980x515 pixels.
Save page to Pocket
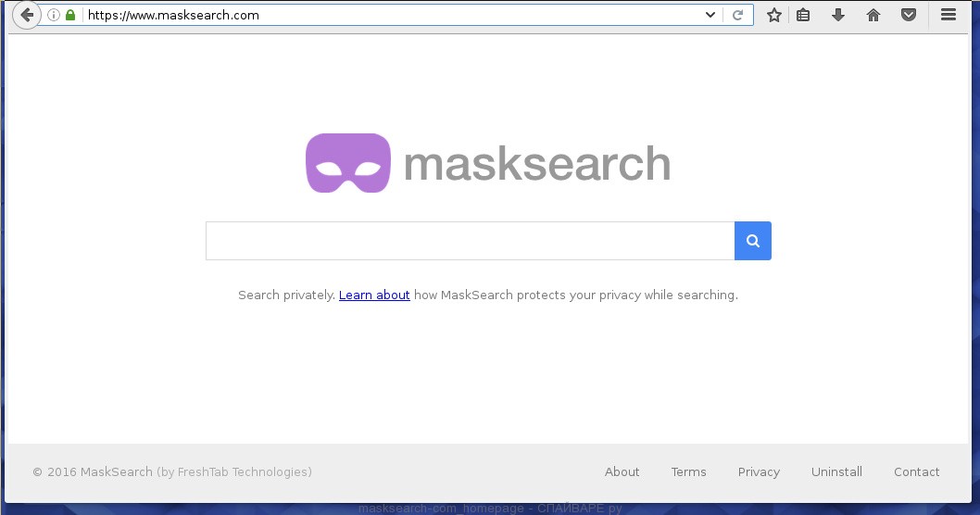(909, 15)
